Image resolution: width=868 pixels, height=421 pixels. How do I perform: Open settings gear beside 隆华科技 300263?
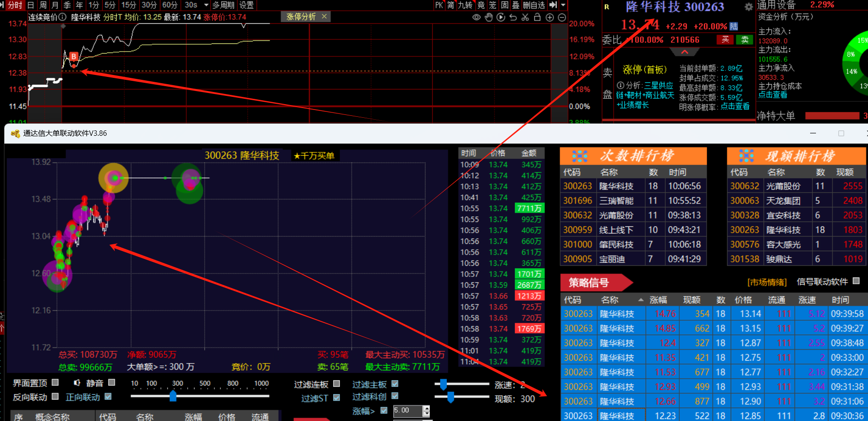[749, 7]
